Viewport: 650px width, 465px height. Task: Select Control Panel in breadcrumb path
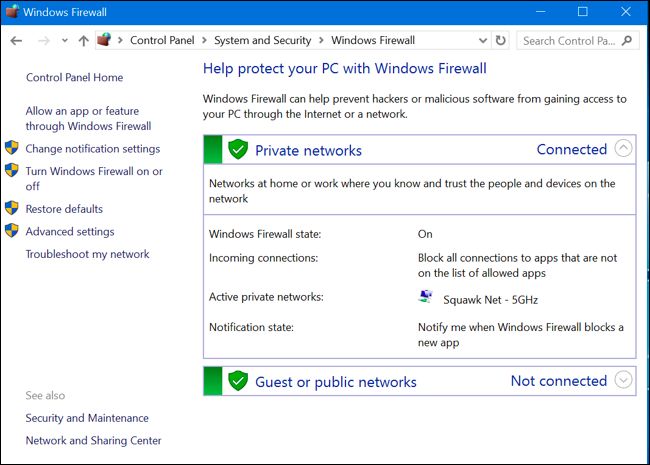(162, 40)
